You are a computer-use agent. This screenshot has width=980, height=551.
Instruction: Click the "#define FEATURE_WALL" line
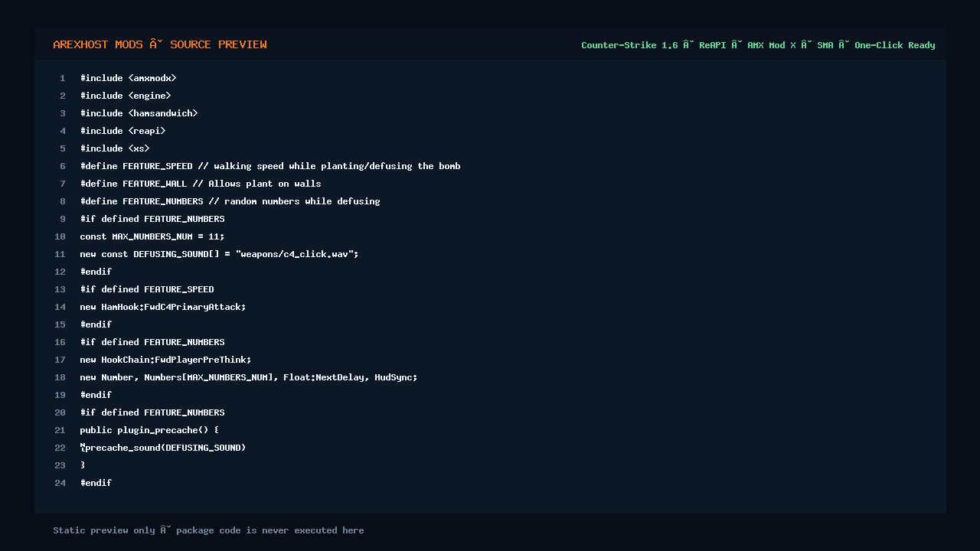(x=201, y=184)
